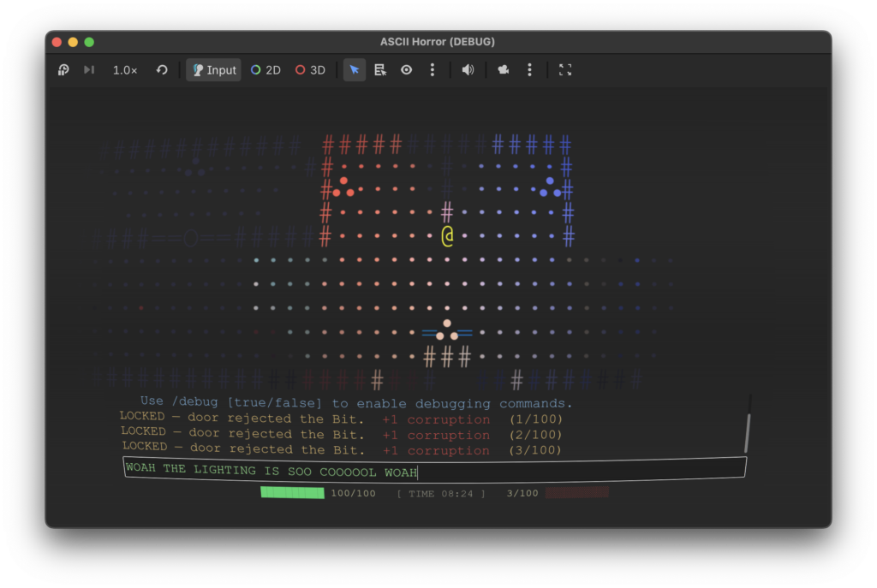The width and height of the screenshot is (877, 588).
Task: Switch to 3D selection mode
Action: pyautogui.click(x=310, y=70)
